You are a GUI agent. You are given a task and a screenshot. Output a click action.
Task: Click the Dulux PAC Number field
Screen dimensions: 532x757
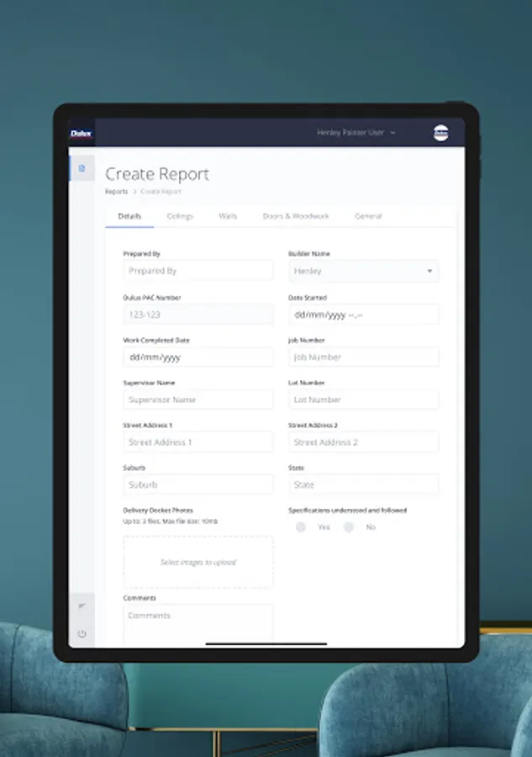[198, 315]
